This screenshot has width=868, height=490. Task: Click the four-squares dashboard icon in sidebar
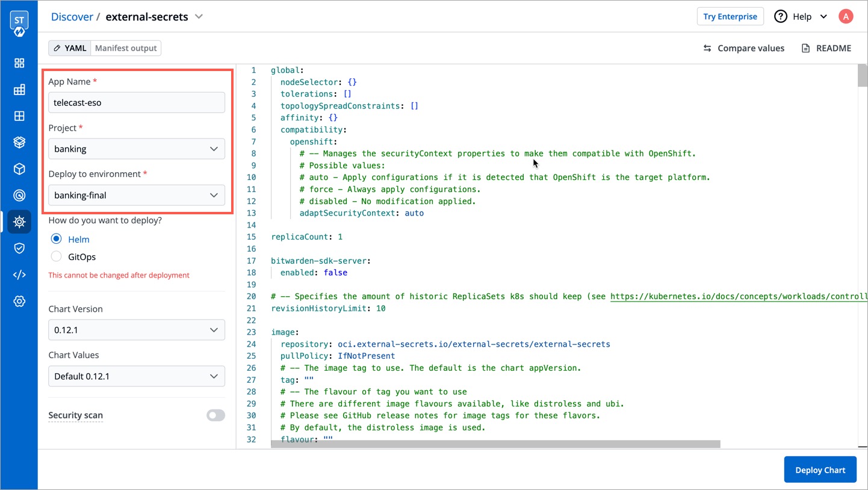pos(19,63)
